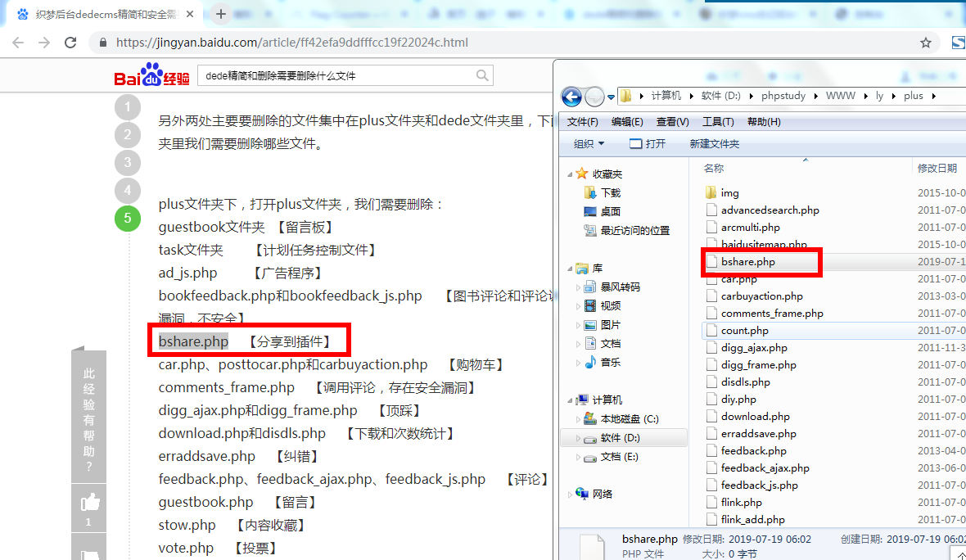Select the 下载 folder under favorites
The height and width of the screenshot is (560, 966).
tap(610, 192)
